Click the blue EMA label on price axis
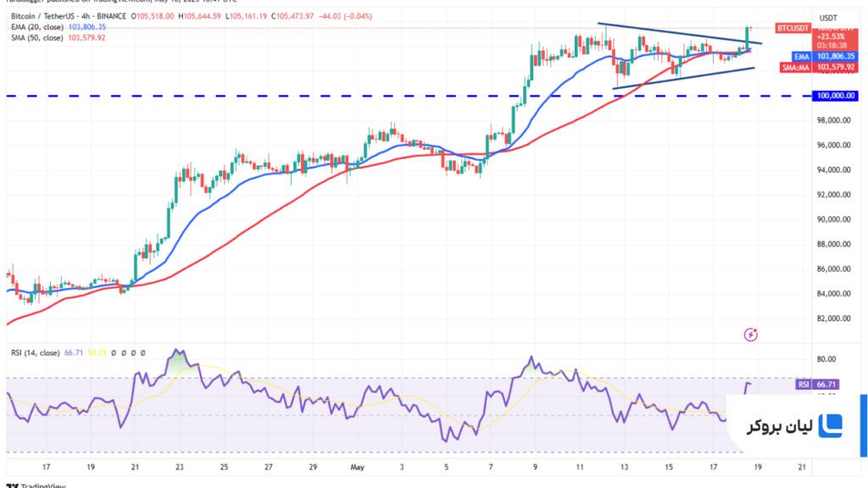The height and width of the screenshot is (488, 868). pos(802,57)
